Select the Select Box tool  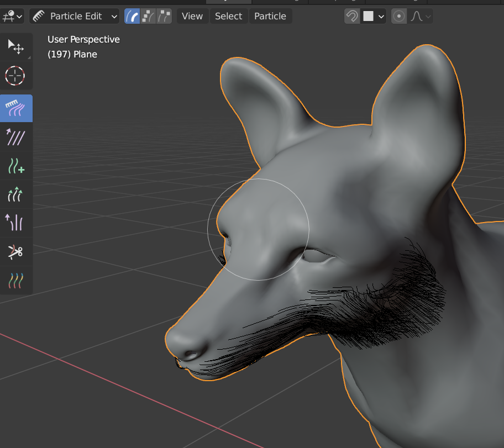click(15, 47)
